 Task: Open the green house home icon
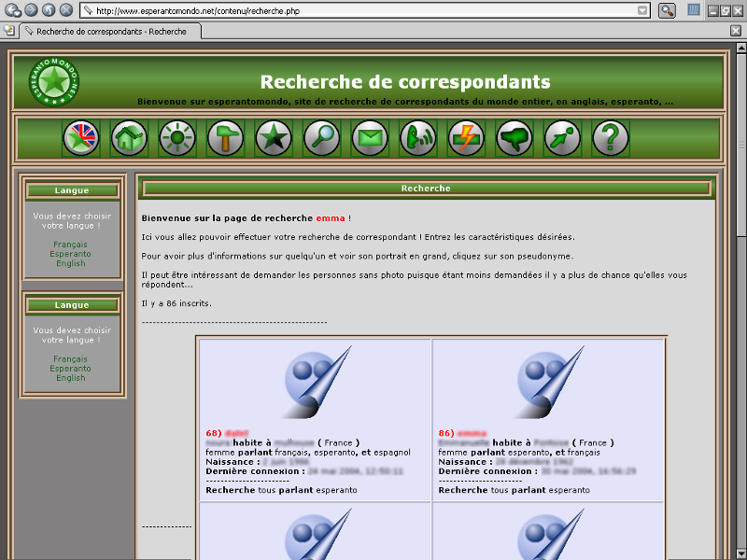pos(129,138)
